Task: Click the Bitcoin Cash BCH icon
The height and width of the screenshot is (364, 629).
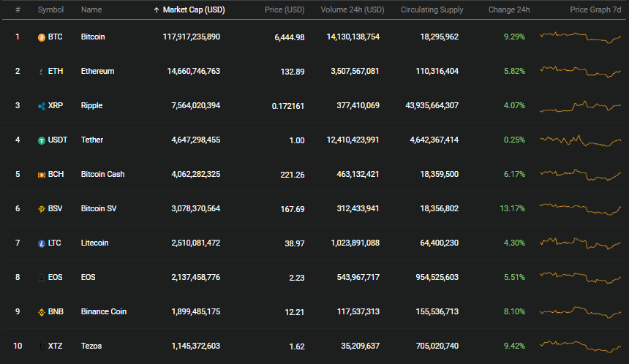Action: pyautogui.click(x=41, y=175)
